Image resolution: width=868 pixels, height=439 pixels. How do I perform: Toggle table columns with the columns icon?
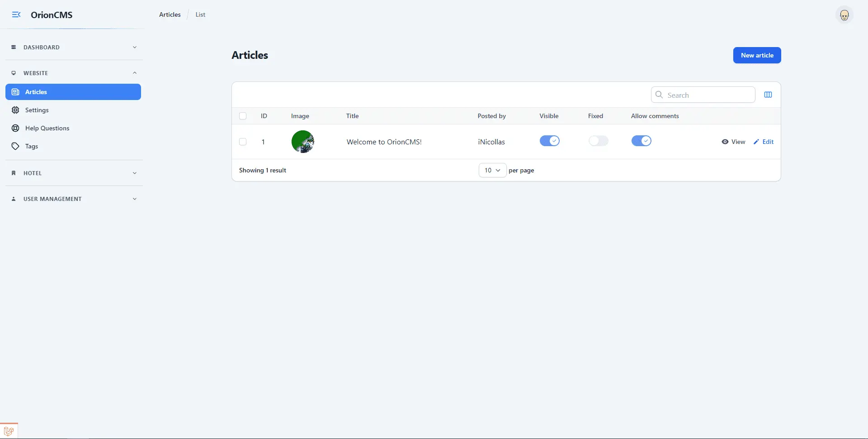tap(768, 95)
